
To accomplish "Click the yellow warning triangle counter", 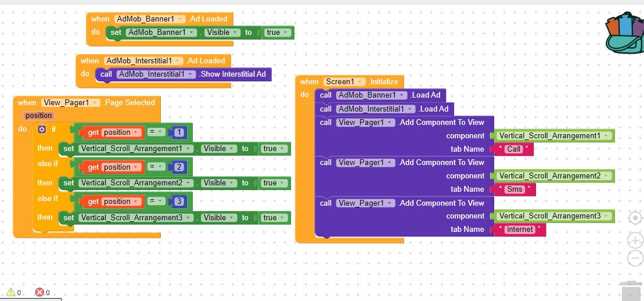I will 10,292.
